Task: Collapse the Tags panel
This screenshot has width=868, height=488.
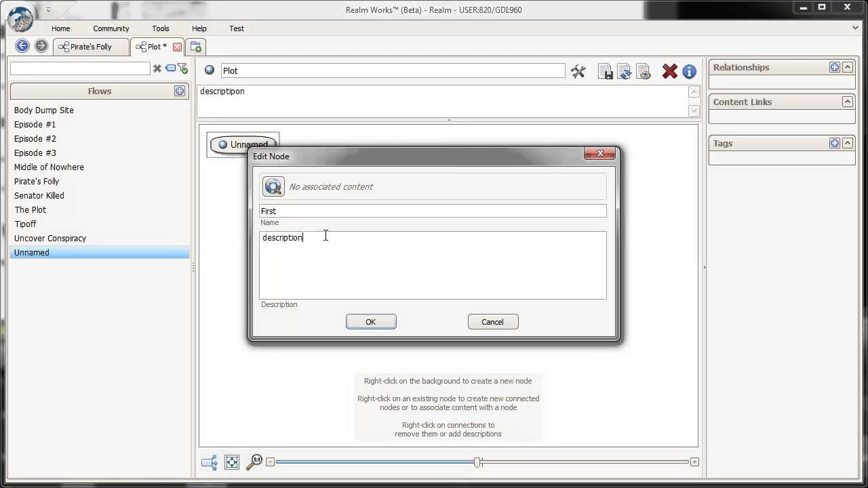Action: click(x=848, y=143)
